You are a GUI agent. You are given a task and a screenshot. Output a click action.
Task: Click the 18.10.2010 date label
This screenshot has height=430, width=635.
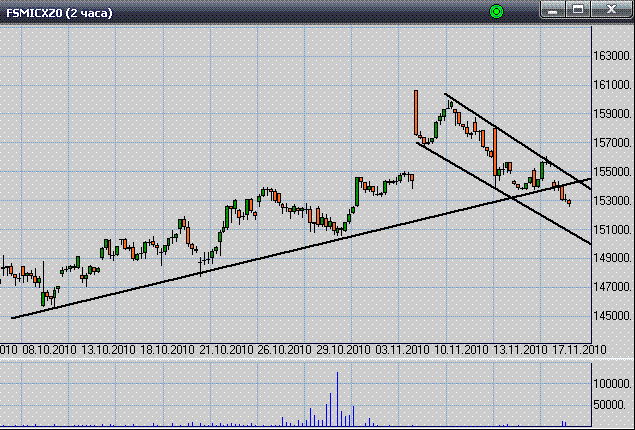(x=167, y=350)
